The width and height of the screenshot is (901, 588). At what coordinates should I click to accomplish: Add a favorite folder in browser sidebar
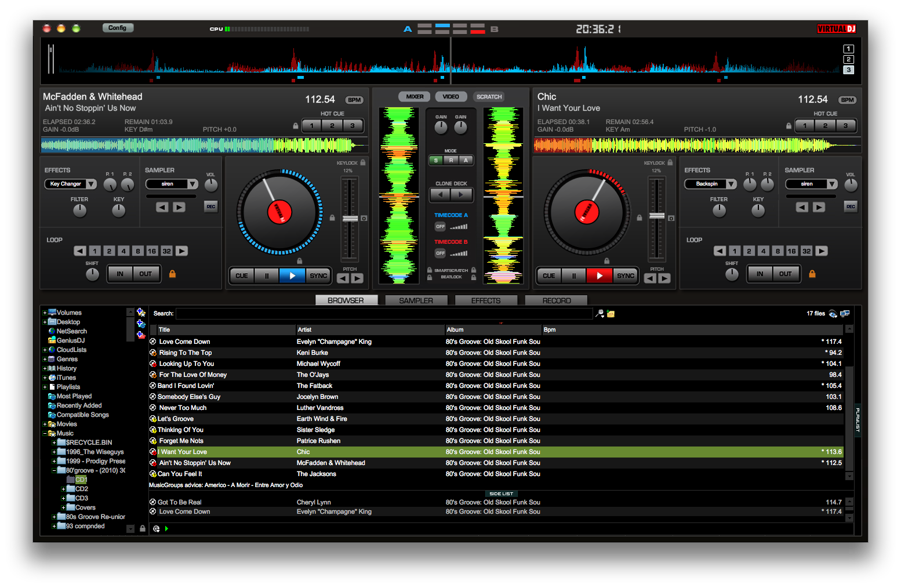click(141, 313)
